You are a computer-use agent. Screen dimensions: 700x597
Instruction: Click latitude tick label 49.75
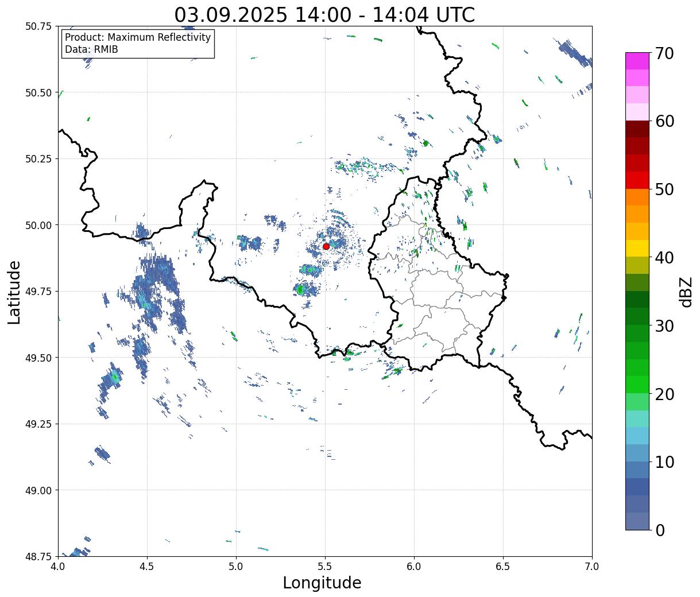point(38,292)
